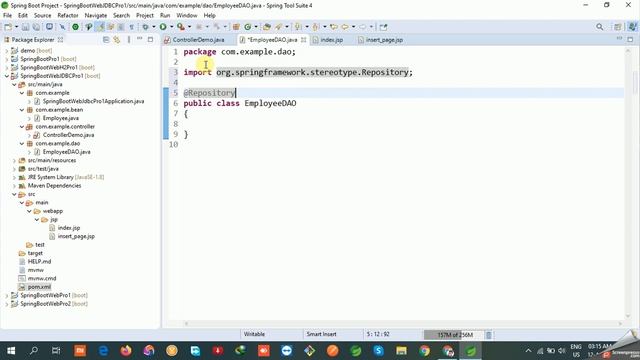Expand the src/main/resources folder
This screenshot has width=640, height=360.
(14, 160)
